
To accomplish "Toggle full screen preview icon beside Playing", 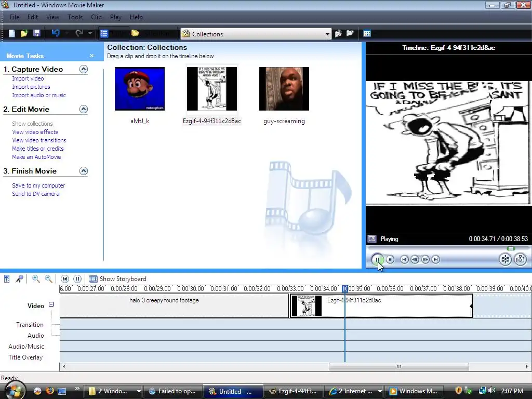I will click(372, 239).
